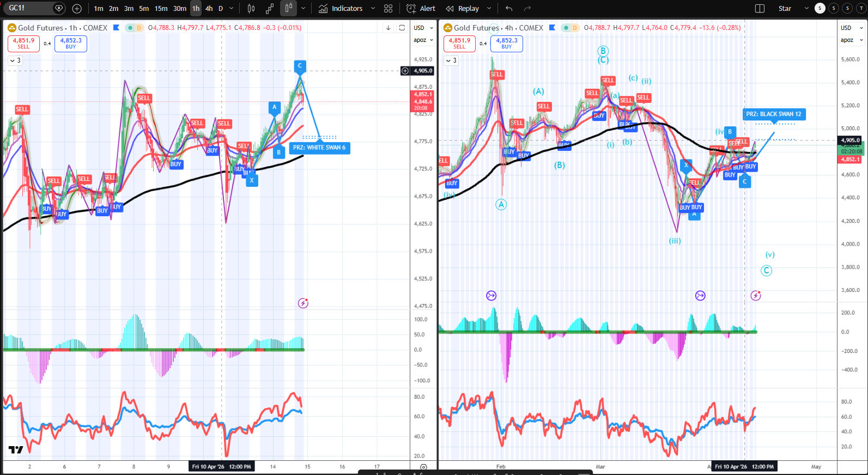Select the 1m timeframe

pyautogui.click(x=99, y=8)
